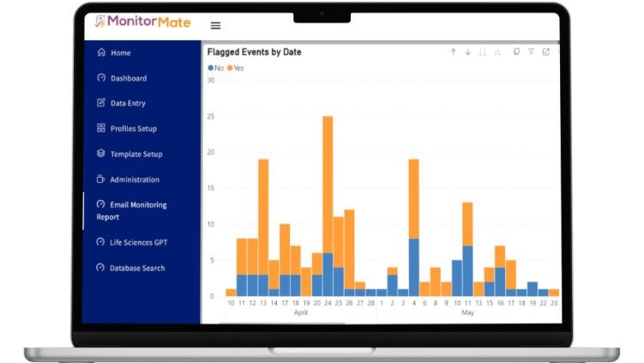Viewport: 644px width, 363px height.
Task: Open the Dashboard menu item
Action: tap(128, 78)
